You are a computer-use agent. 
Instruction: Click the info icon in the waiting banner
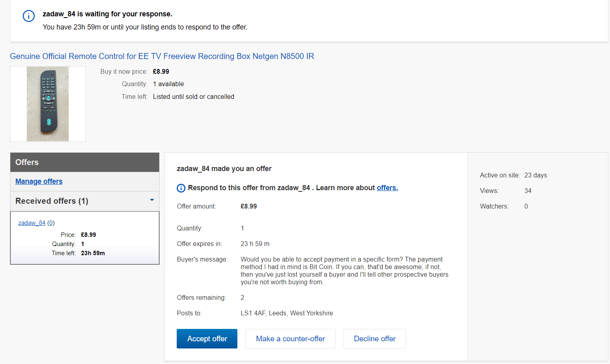point(28,16)
